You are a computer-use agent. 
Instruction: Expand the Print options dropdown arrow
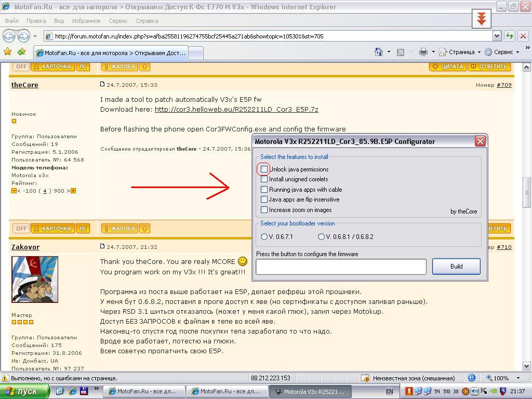[433, 52]
